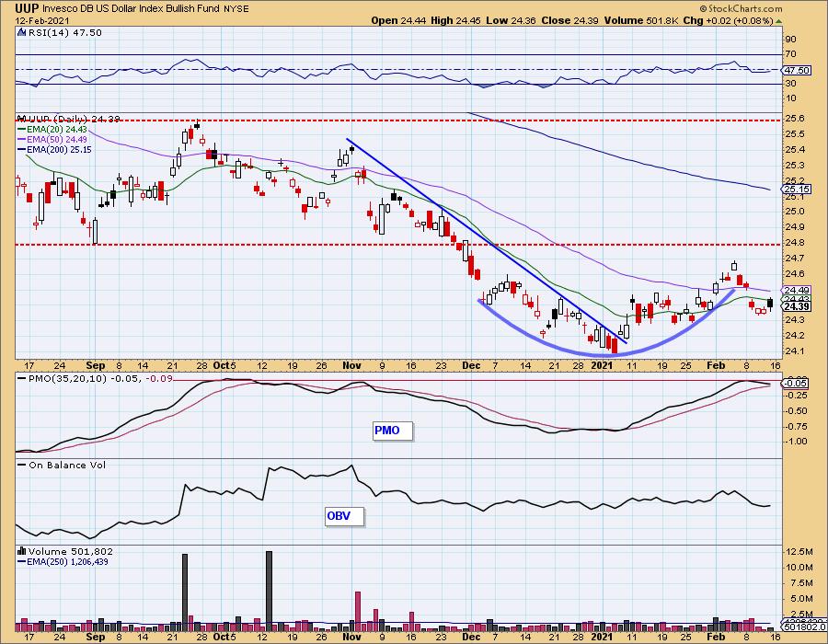Click the tallest black volume bar in mid-October
Image resolution: width=828 pixels, height=644 pixels.
pyautogui.click(x=269, y=592)
